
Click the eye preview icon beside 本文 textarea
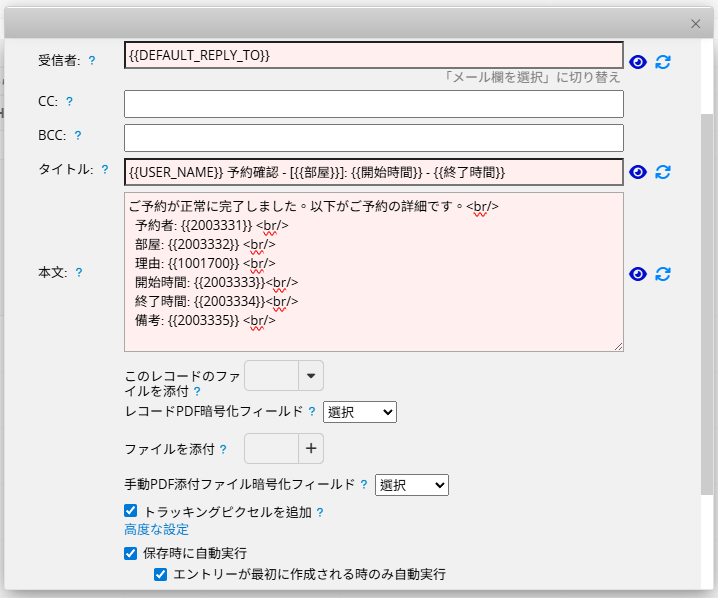click(638, 274)
